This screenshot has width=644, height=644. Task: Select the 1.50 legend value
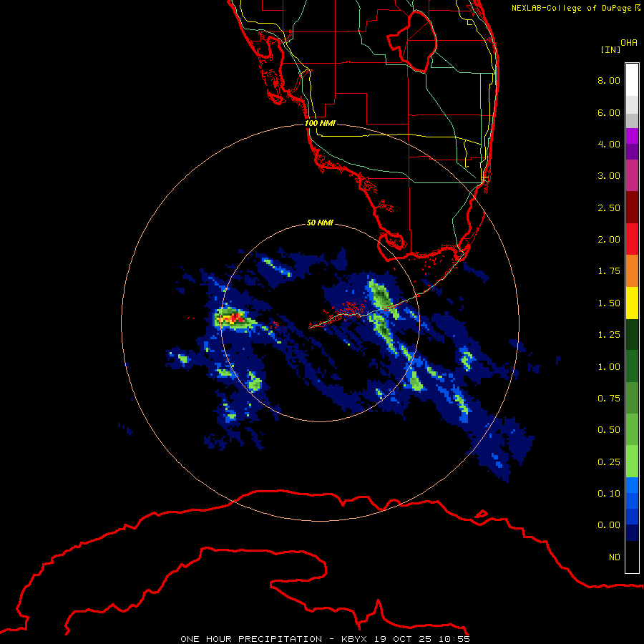609,303
